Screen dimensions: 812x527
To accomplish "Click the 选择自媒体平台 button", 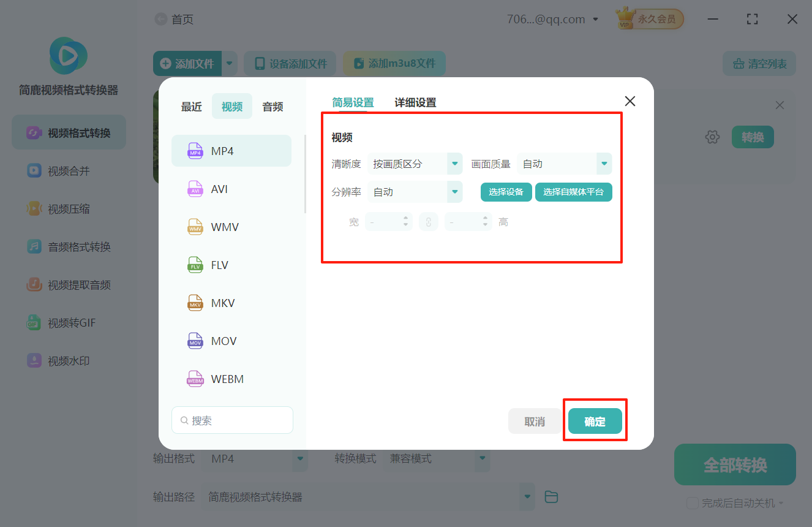I will pyautogui.click(x=573, y=192).
